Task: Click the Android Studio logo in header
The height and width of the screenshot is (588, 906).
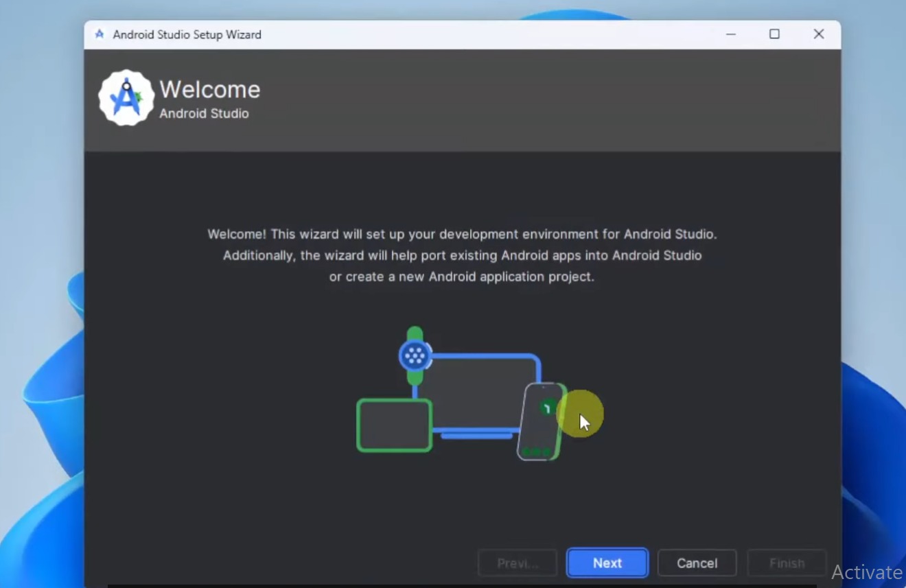Action: coord(126,98)
